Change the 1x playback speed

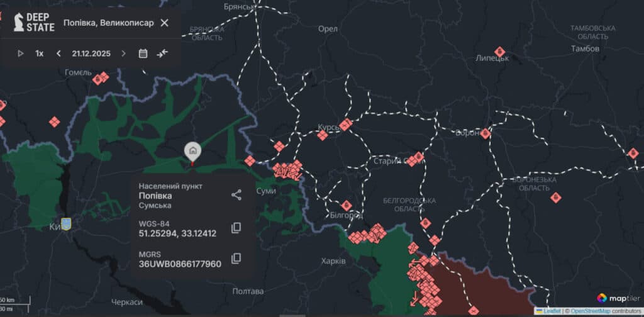(40, 53)
